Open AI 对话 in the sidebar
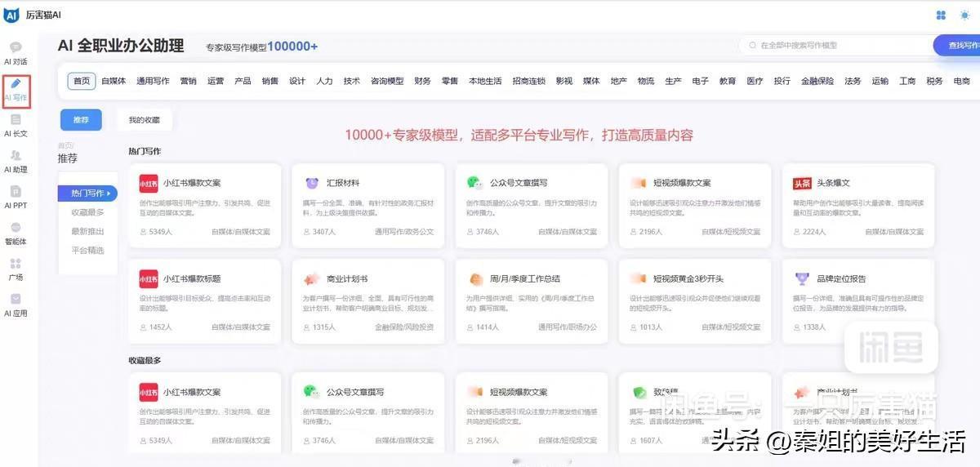980x467 pixels. (16, 54)
